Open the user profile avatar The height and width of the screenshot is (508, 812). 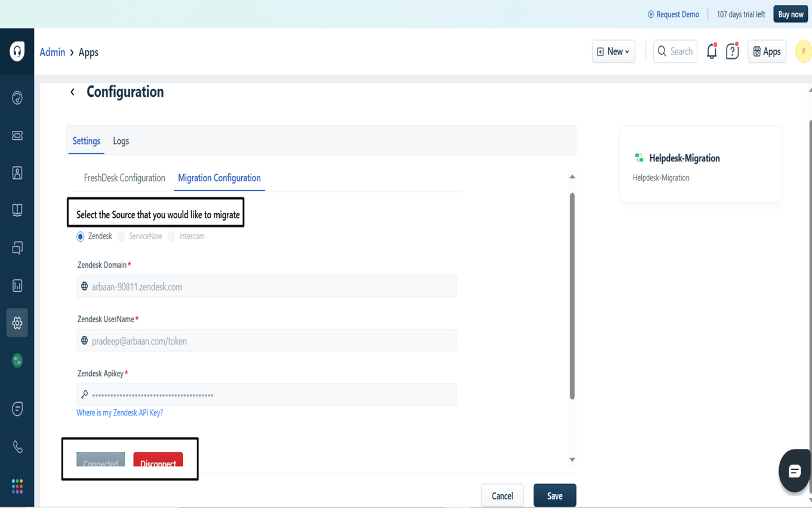click(x=804, y=51)
